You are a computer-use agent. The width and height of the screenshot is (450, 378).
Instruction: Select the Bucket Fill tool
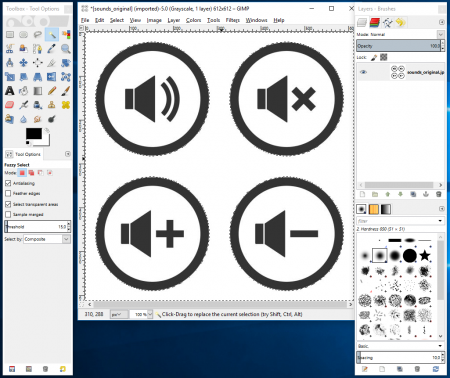23,91
